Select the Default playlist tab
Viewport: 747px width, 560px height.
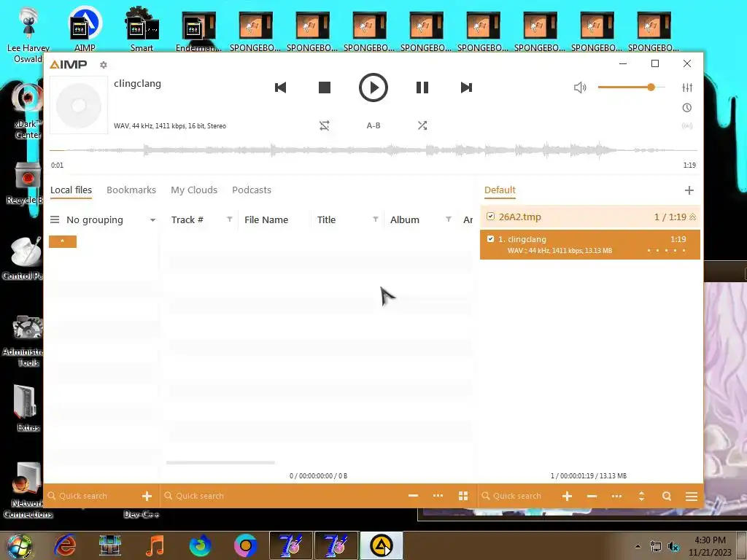click(x=500, y=190)
